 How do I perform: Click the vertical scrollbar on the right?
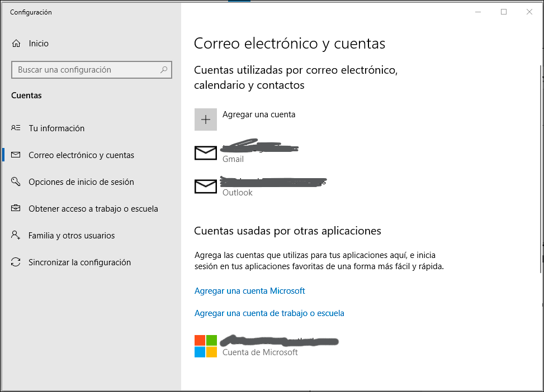click(x=541, y=168)
